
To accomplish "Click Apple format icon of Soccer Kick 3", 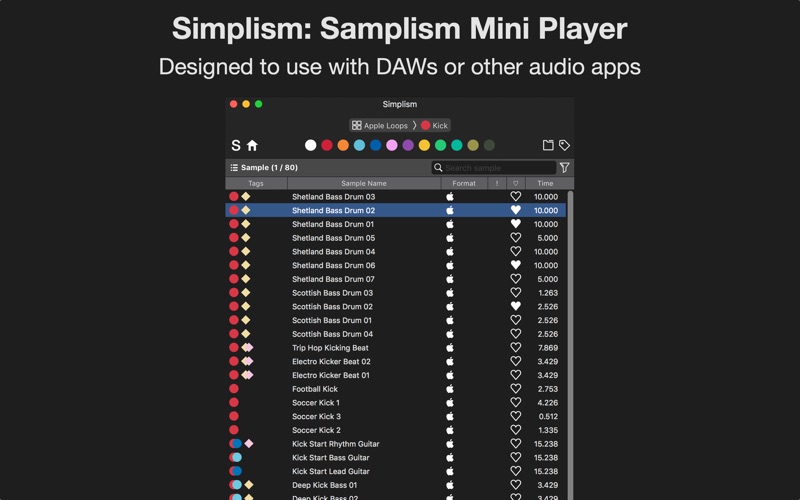I will coord(450,416).
